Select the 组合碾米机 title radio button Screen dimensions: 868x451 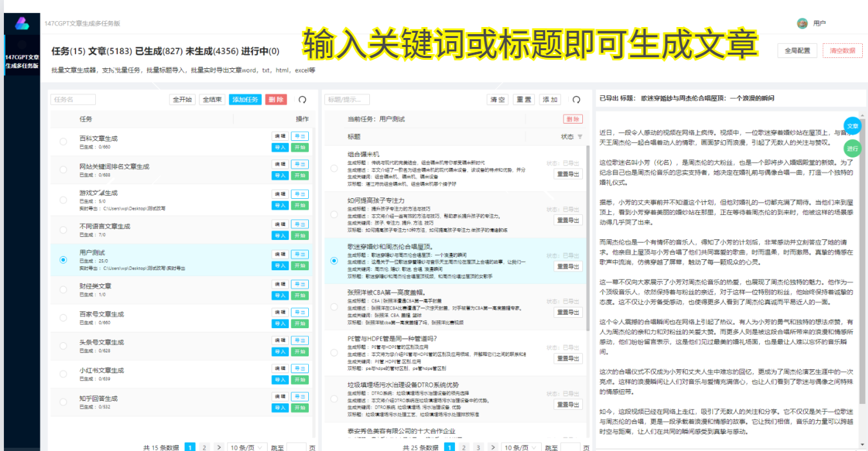click(x=333, y=167)
